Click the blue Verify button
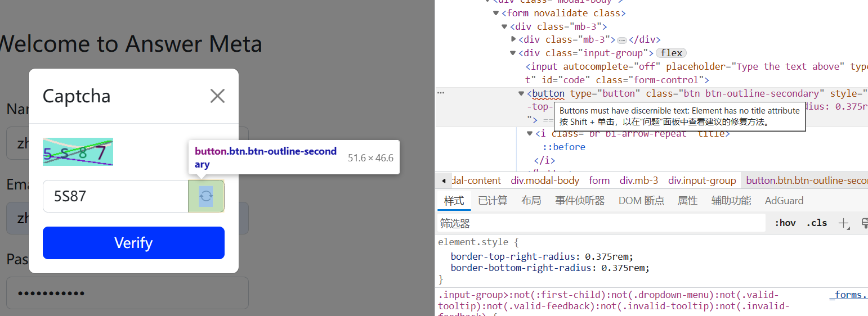This screenshot has width=868, height=316. coord(133,243)
